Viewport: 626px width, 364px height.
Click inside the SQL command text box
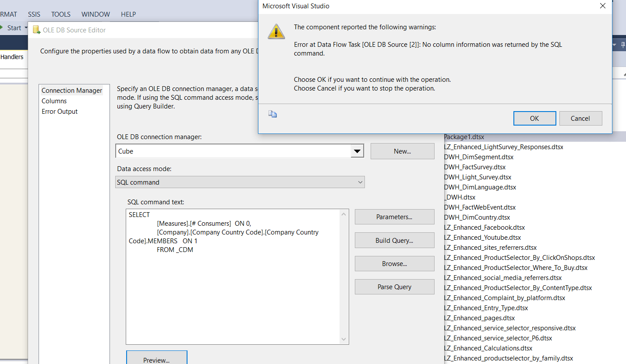click(x=233, y=276)
